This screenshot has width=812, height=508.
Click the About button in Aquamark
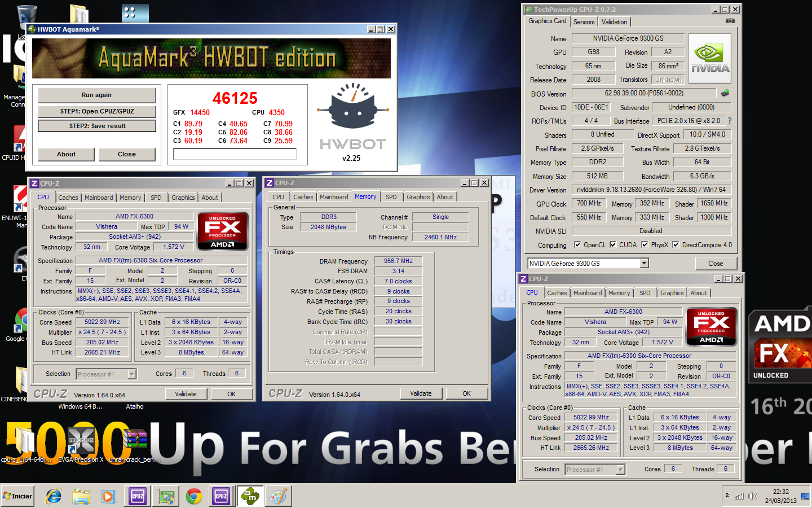coord(66,154)
